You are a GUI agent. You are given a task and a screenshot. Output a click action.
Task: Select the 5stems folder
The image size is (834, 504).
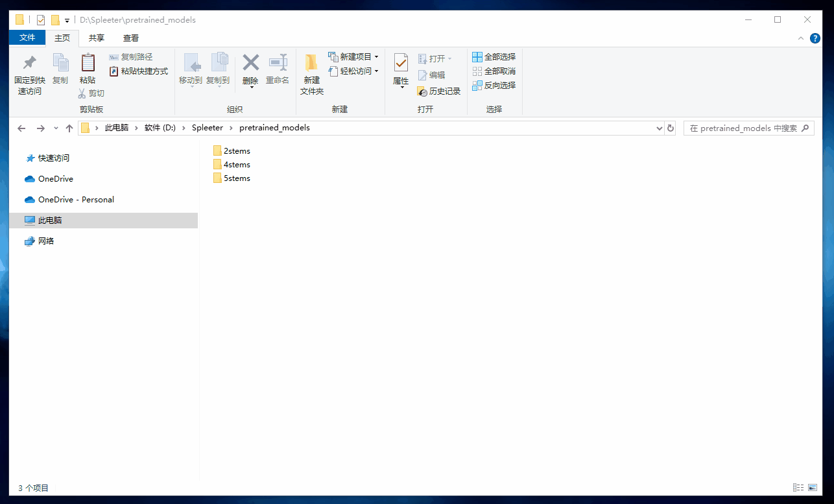click(232, 178)
